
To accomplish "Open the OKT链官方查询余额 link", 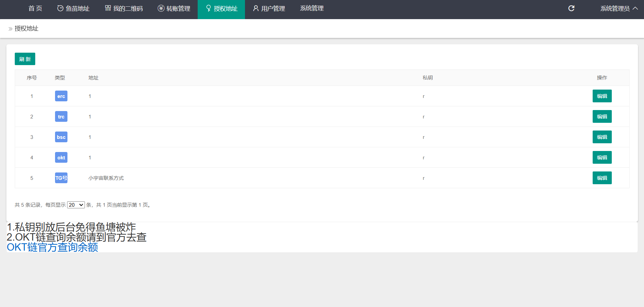I will coord(52,247).
